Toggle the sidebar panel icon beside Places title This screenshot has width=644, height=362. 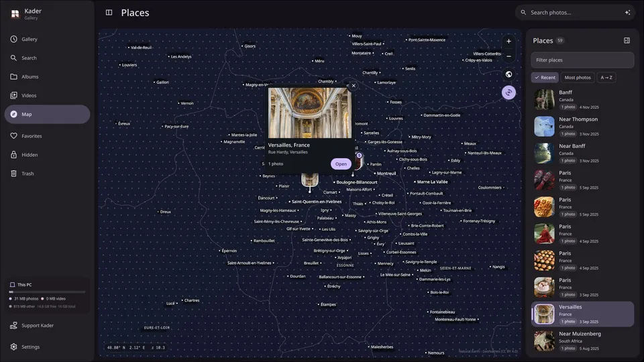[x=109, y=13]
